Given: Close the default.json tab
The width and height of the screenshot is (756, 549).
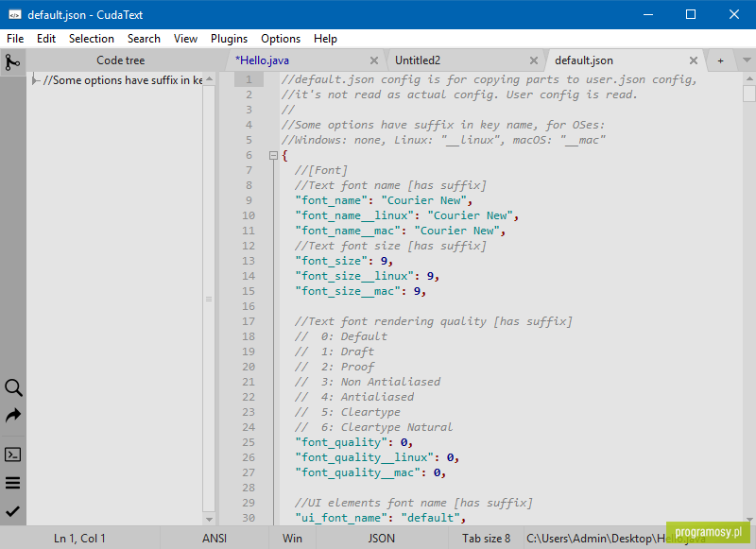Looking at the screenshot, I should (694, 60).
